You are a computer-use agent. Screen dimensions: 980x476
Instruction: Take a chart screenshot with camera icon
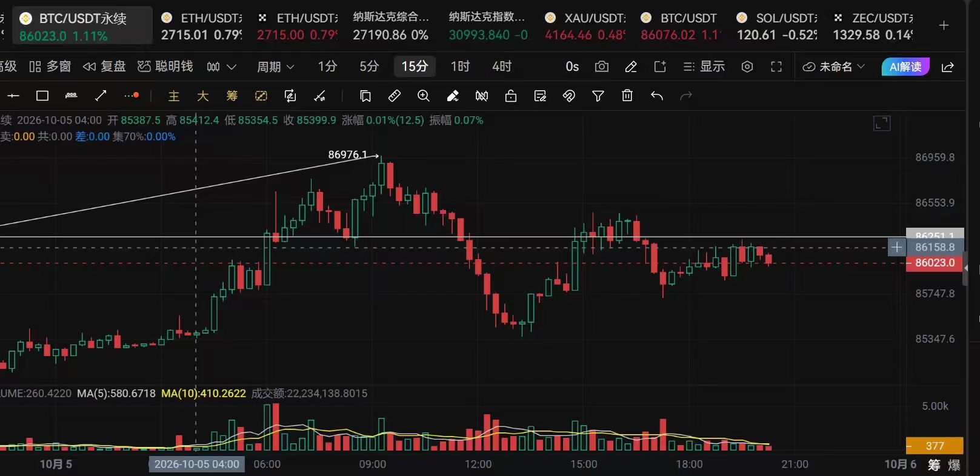(602, 67)
